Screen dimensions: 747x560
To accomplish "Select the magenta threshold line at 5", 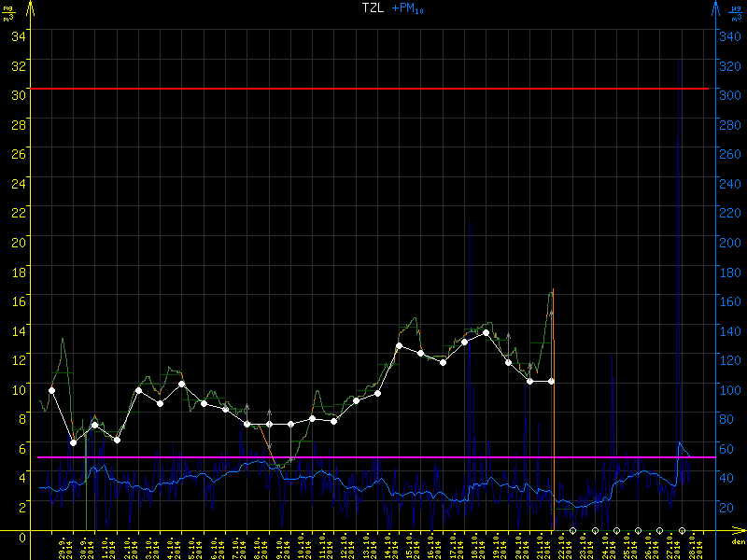I will 373,457.
